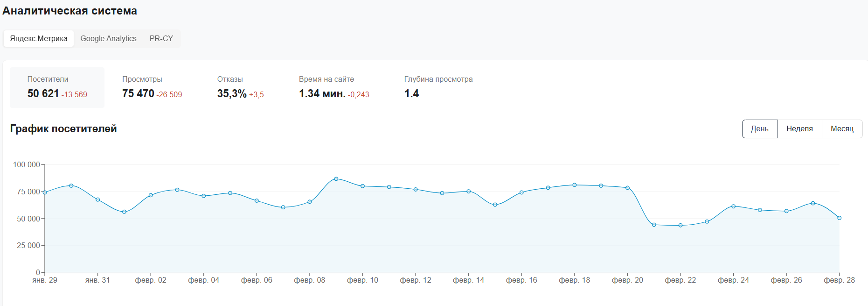868x306 pixels.
Task: Change chart grouping to Месяц
Action: 842,129
